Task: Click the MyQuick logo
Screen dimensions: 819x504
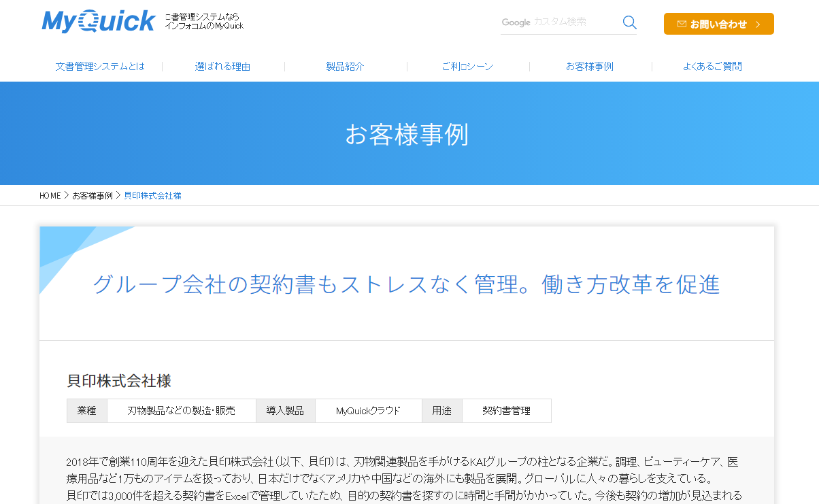Action: click(x=99, y=21)
